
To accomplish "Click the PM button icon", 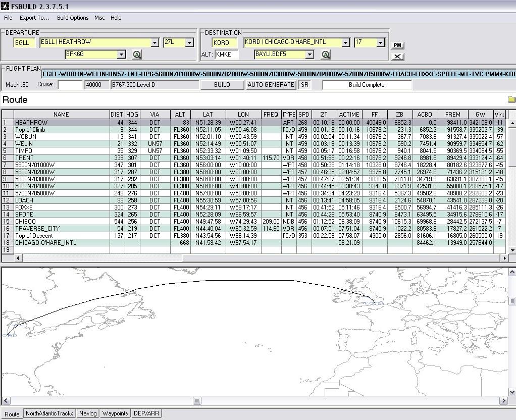I will pos(397,45).
